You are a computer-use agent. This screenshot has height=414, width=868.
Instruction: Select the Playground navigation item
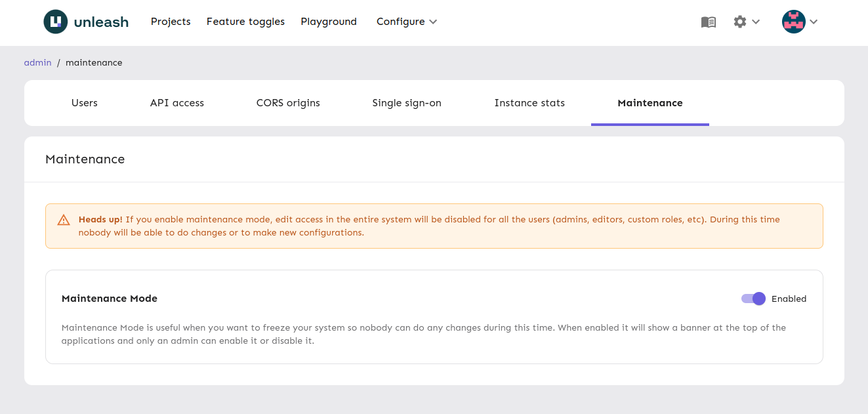329,22
